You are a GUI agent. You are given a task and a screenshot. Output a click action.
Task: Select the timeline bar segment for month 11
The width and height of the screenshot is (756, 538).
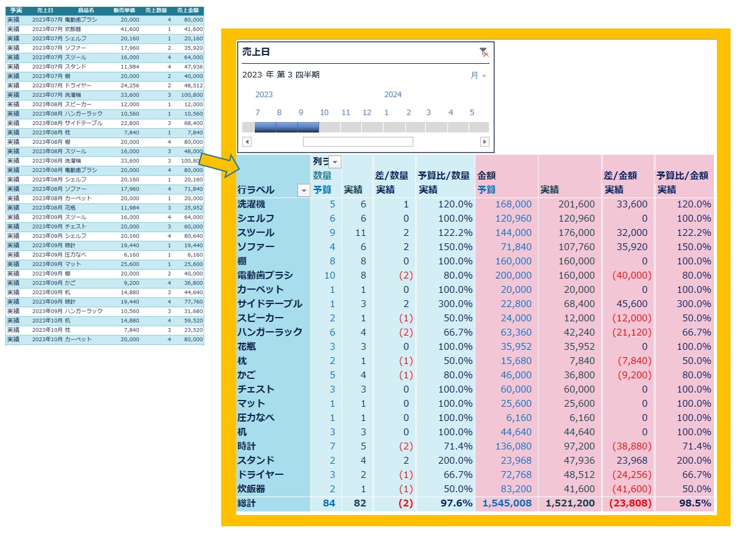[x=351, y=127]
